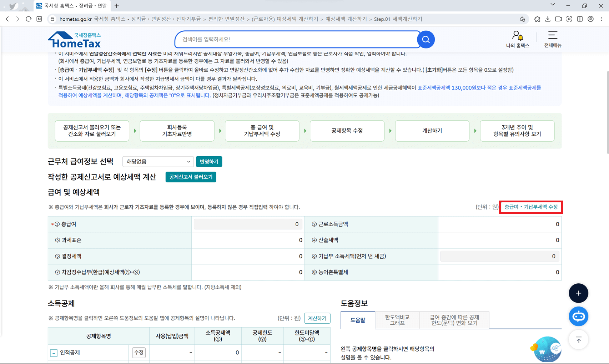Collapse the 인적공제 row with its minus control
This screenshot has width=609, height=364.
[54, 353]
